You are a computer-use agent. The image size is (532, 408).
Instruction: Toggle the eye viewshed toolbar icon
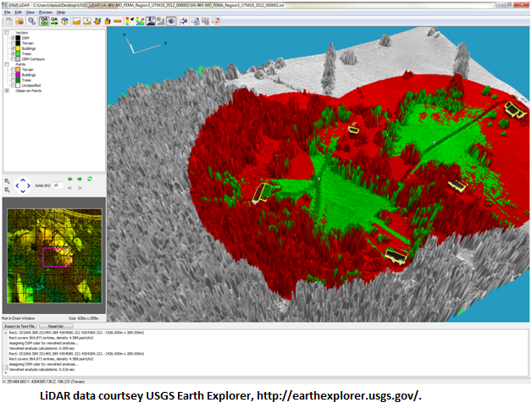[171, 21]
